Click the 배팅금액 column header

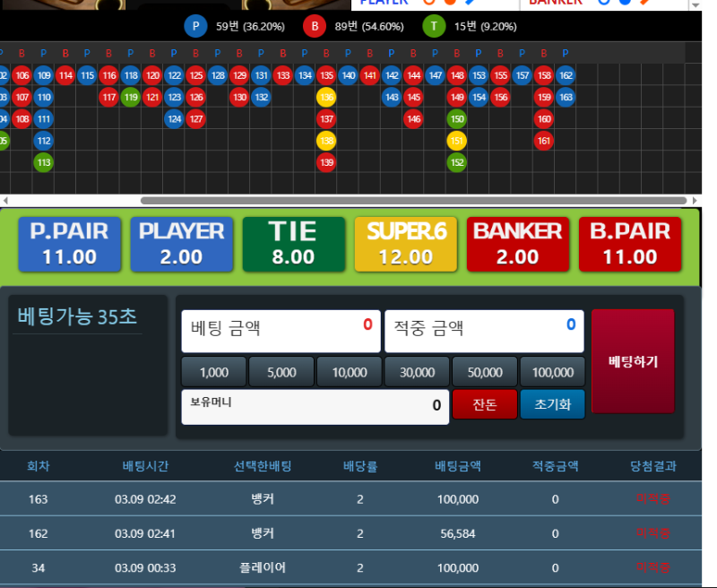click(458, 466)
